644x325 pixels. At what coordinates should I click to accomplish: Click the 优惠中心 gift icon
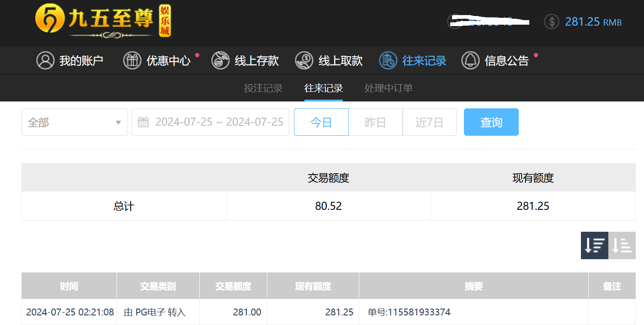coord(132,60)
